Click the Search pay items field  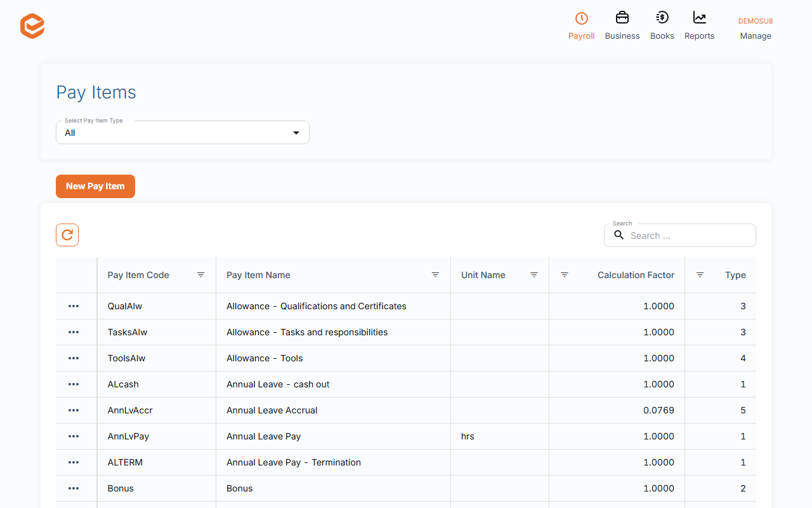tap(680, 236)
